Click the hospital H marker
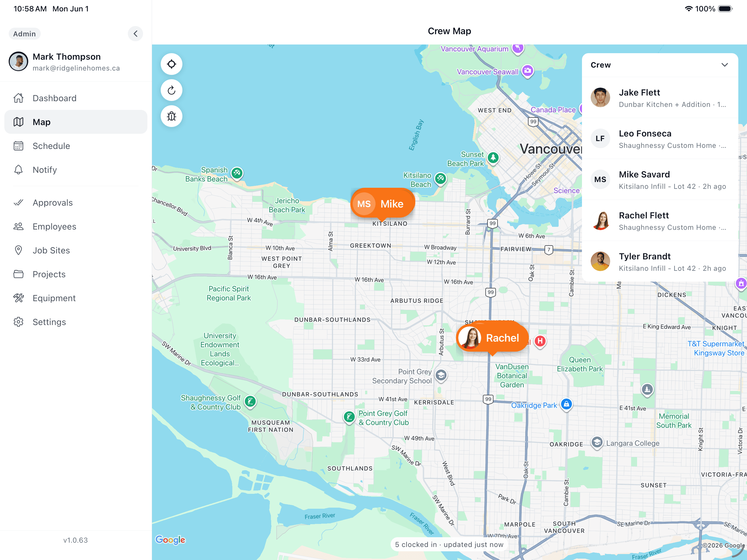 pyautogui.click(x=540, y=341)
